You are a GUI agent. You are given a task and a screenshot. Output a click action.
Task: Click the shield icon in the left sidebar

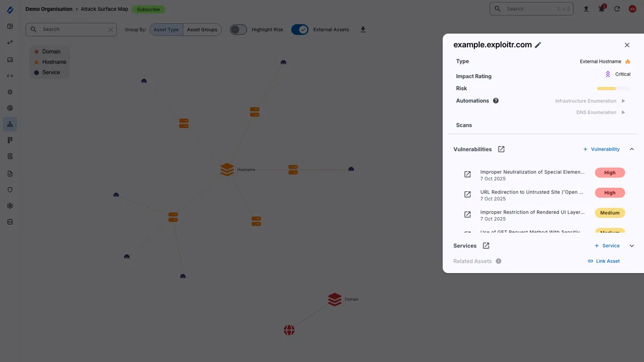[10, 189]
